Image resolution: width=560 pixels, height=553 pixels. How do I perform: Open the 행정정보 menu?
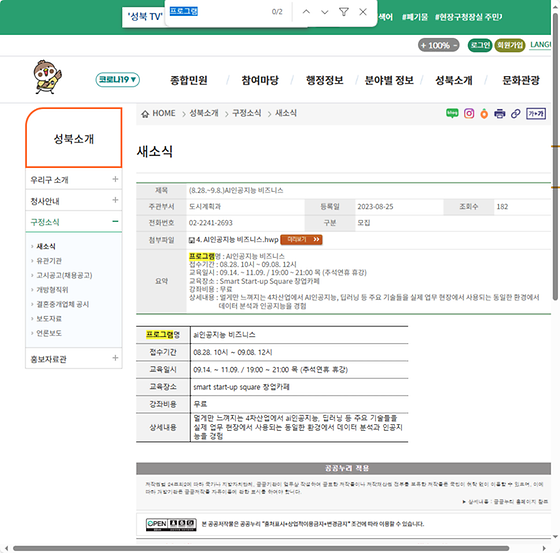[x=325, y=80]
